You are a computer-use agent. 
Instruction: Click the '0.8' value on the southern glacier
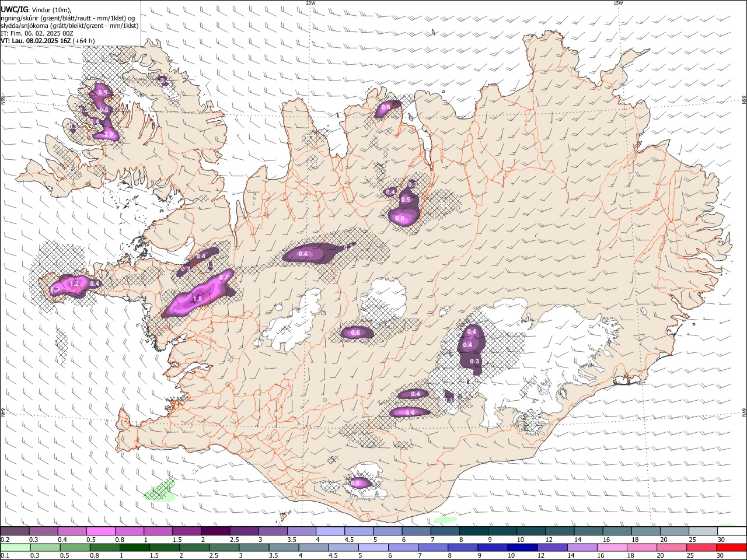(x=355, y=483)
